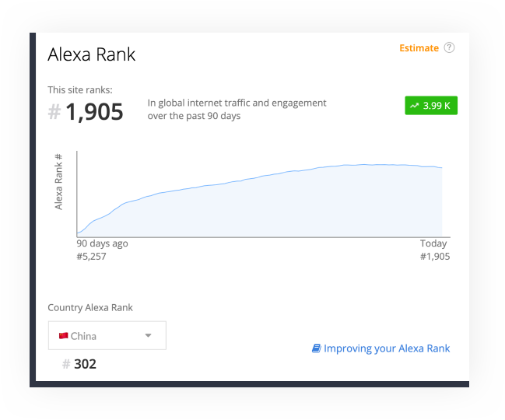
Task: Click the dropdown arrow beside China
Action: coord(148,335)
